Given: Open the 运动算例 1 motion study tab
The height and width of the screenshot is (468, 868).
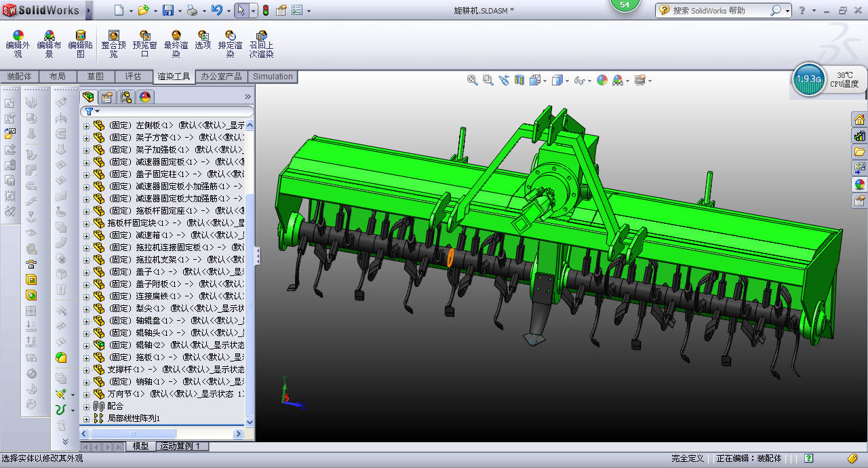Looking at the screenshot, I should pyautogui.click(x=182, y=446).
